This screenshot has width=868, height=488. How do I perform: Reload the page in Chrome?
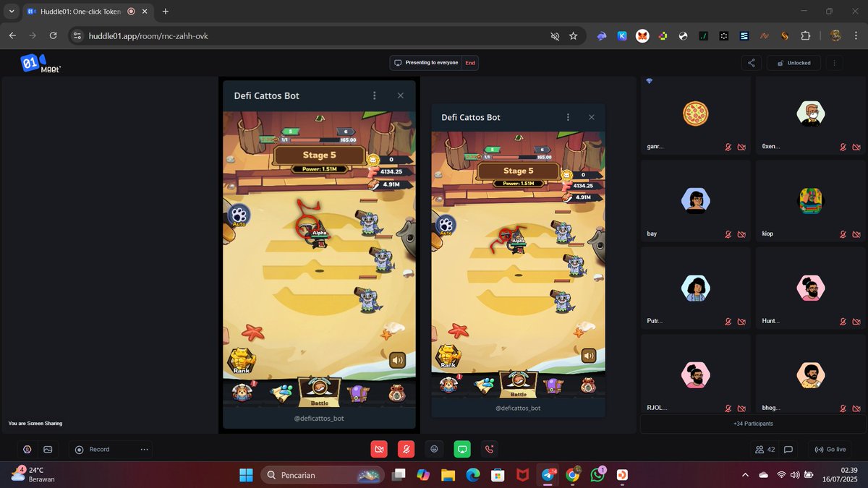click(x=53, y=35)
